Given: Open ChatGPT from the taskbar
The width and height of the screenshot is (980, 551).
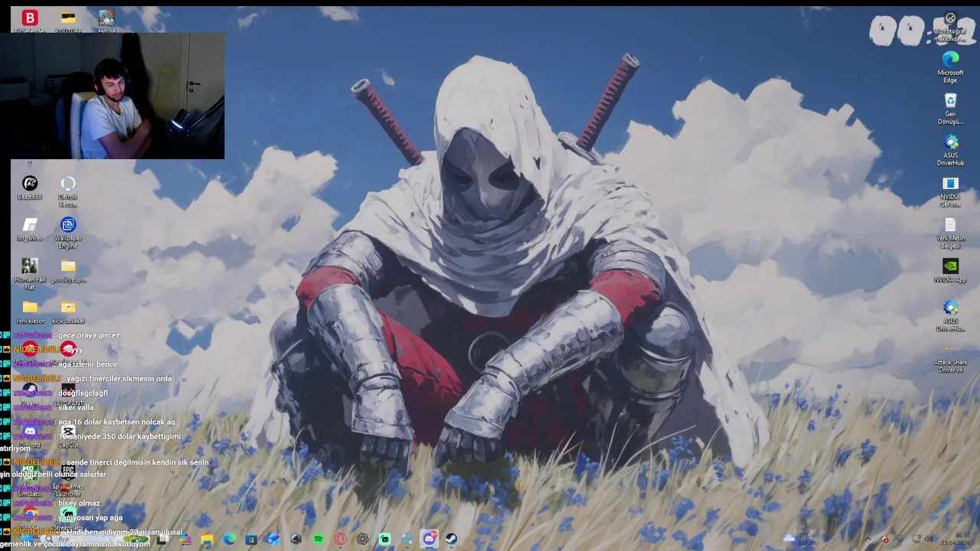Looking at the screenshot, I should [x=362, y=540].
